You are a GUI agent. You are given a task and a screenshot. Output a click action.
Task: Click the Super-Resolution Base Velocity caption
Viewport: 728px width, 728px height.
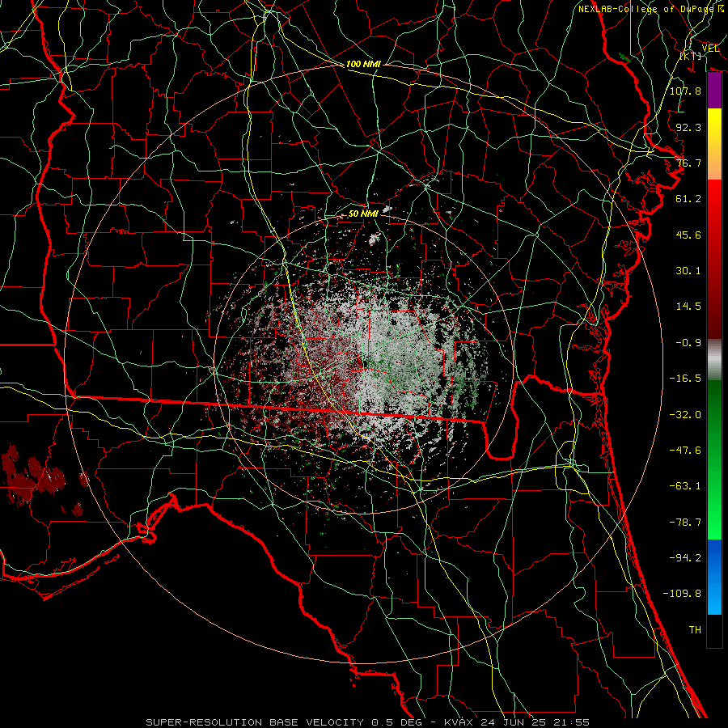pos(368,722)
